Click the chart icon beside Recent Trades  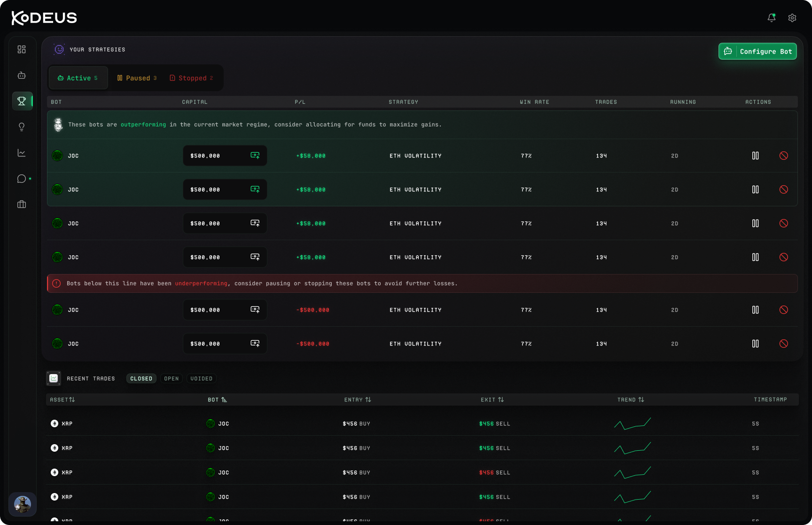click(x=54, y=378)
